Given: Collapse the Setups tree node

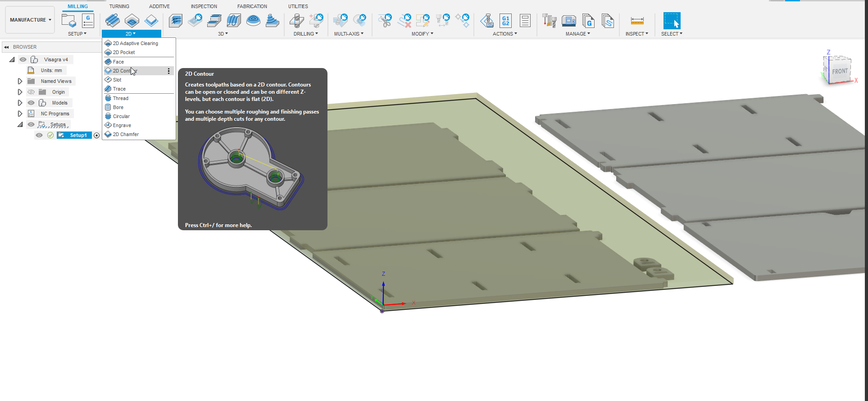Looking at the screenshot, I should [x=20, y=124].
